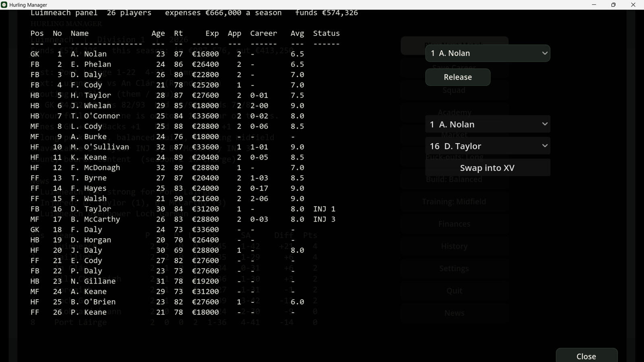Minimize the Hurling Manager window

click(594, 5)
